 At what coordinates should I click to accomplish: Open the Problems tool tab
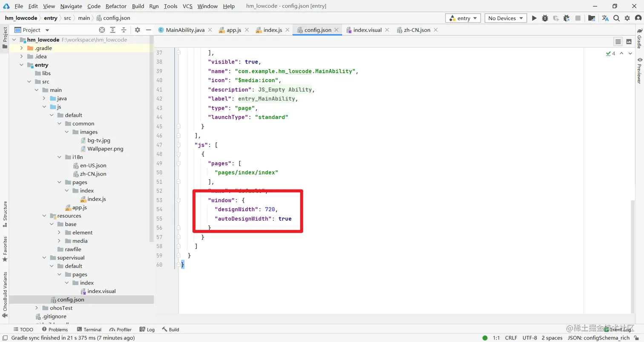coord(55,330)
